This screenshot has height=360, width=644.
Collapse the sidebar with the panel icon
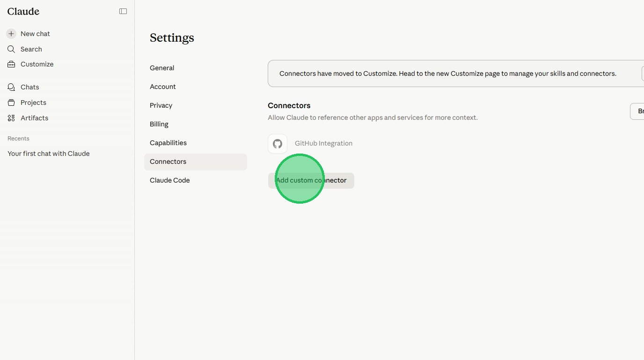click(x=123, y=11)
